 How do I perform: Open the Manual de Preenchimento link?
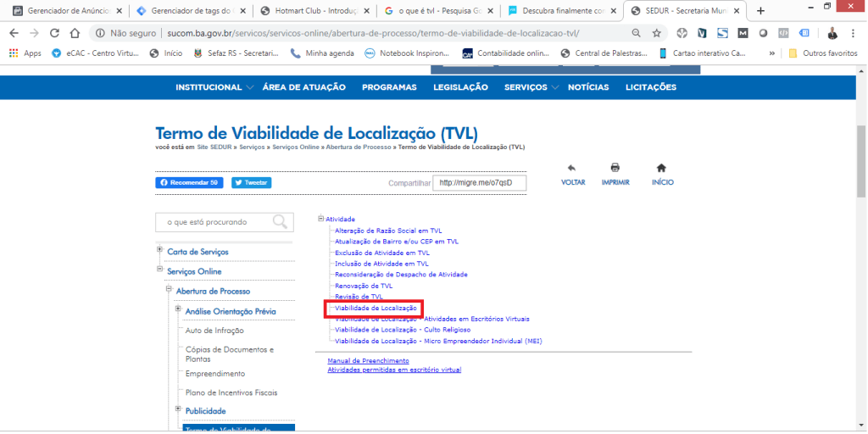[368, 361]
